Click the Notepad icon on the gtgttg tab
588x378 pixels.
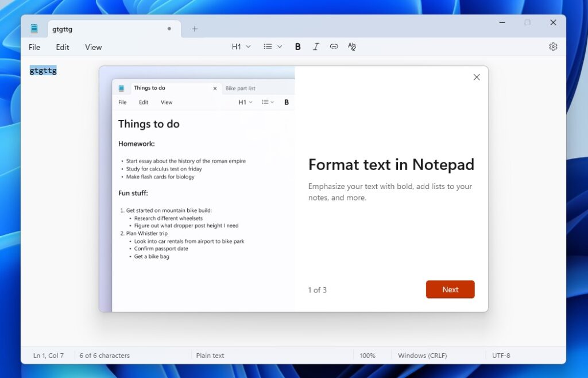[x=34, y=28]
